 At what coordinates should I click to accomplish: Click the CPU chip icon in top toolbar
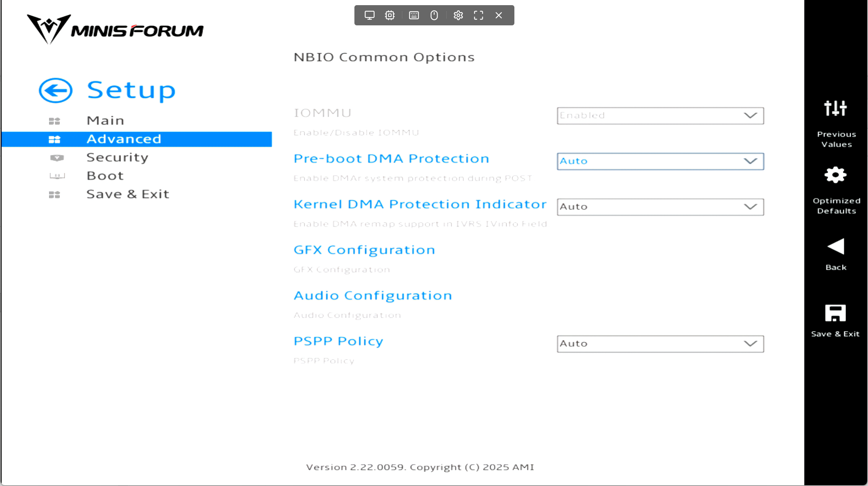390,15
